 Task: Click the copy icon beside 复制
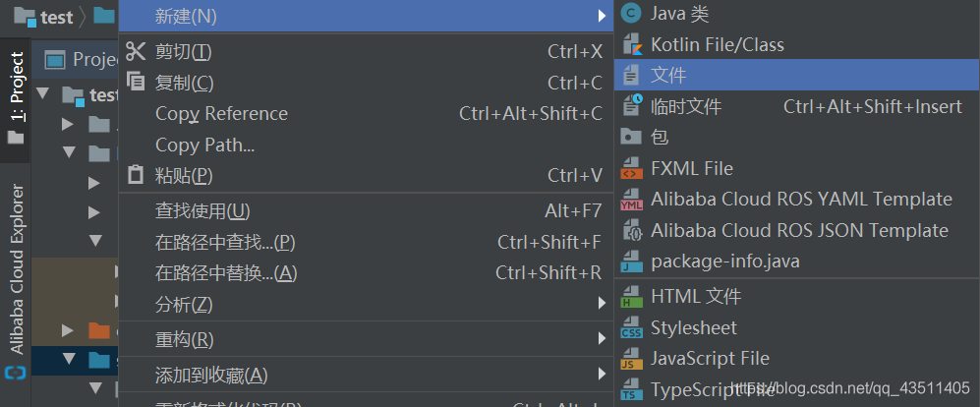coord(136,82)
